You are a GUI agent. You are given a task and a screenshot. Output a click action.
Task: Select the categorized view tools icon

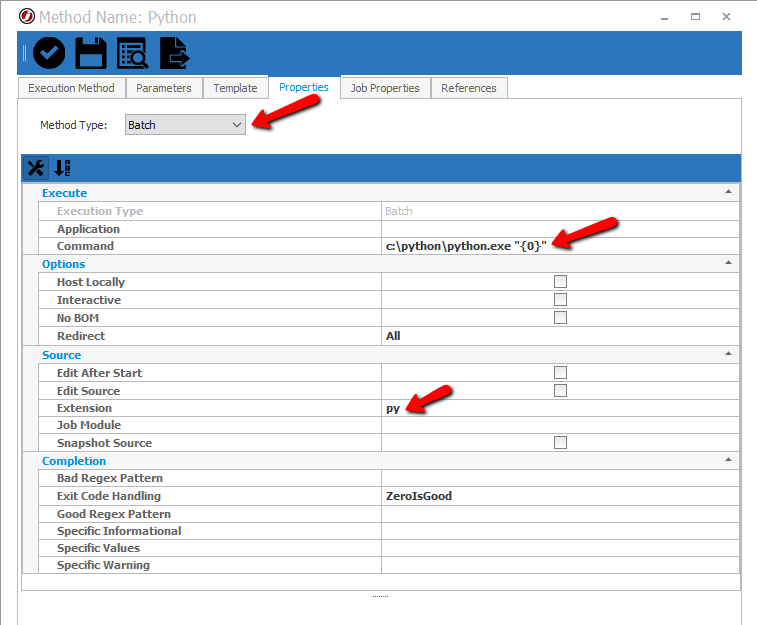[36, 167]
